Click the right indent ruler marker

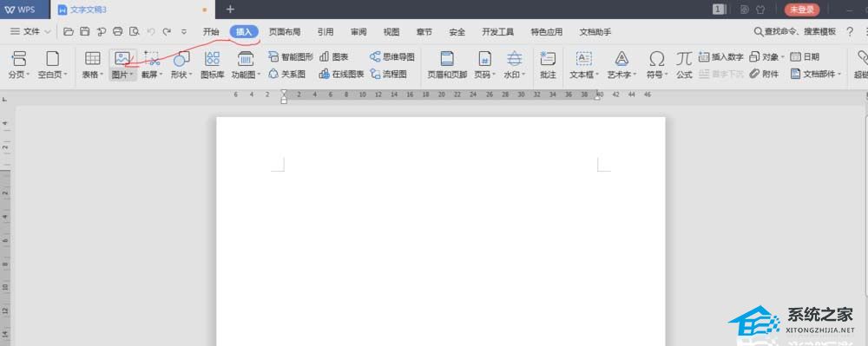tap(598, 96)
